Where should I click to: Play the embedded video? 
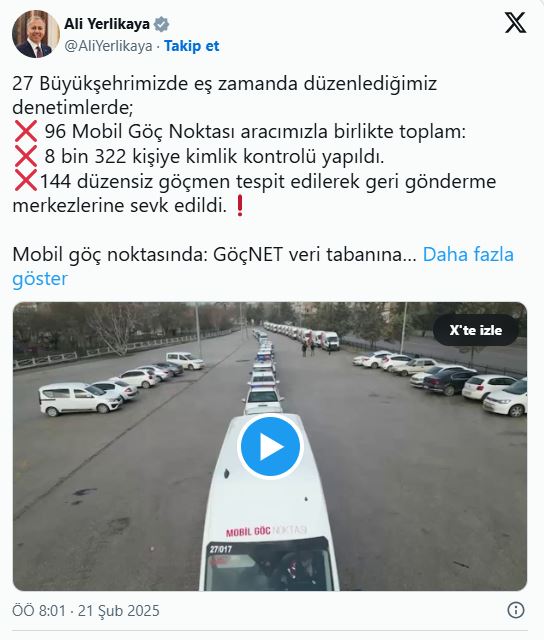271,447
